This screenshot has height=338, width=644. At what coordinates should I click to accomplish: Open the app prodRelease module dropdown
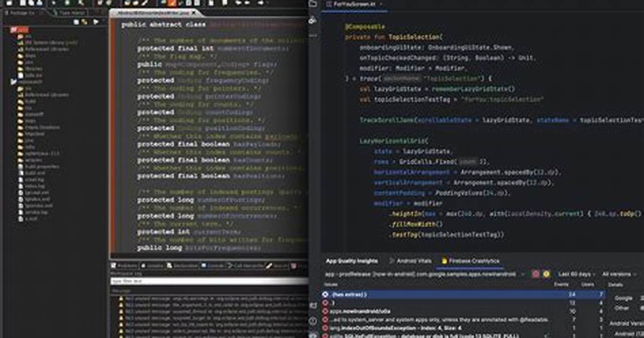425,274
